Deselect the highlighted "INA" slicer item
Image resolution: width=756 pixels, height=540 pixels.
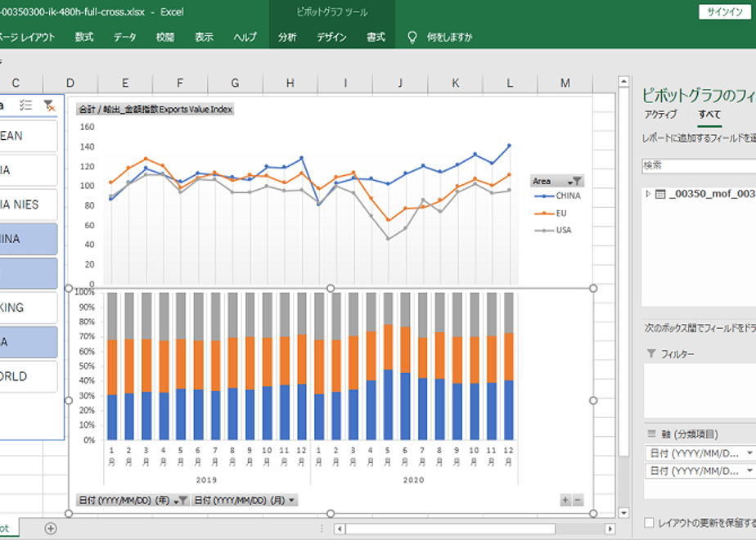click(x=28, y=239)
